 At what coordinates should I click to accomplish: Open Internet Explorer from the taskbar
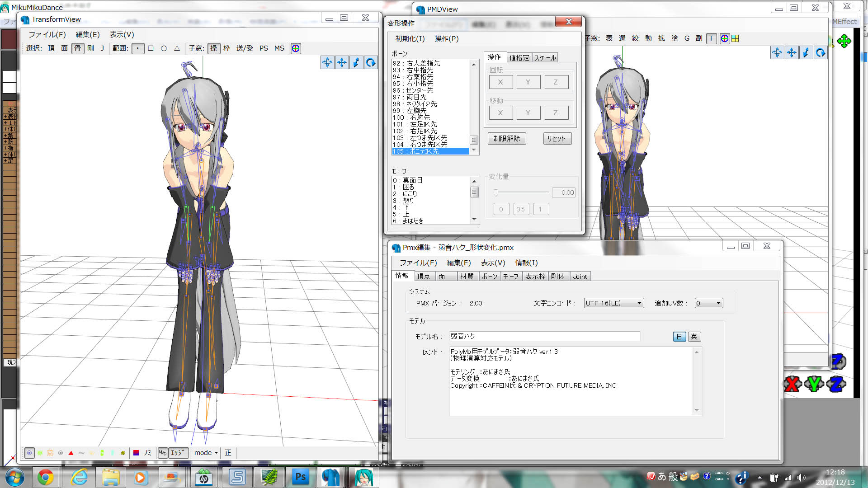coord(79,477)
